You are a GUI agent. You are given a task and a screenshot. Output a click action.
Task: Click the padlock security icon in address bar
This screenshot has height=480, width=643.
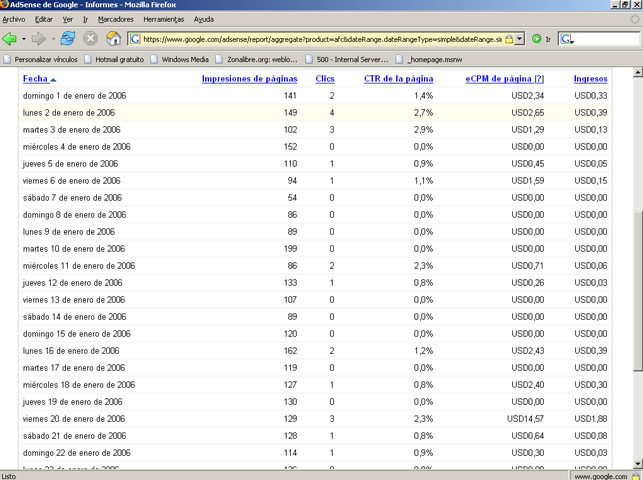click(508, 39)
